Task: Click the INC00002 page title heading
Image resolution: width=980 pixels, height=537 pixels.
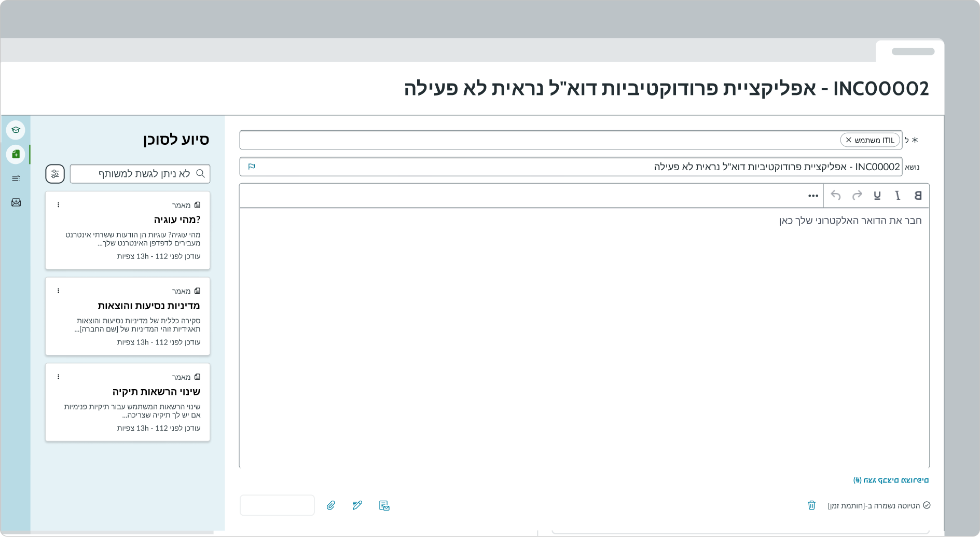Action: pos(667,88)
